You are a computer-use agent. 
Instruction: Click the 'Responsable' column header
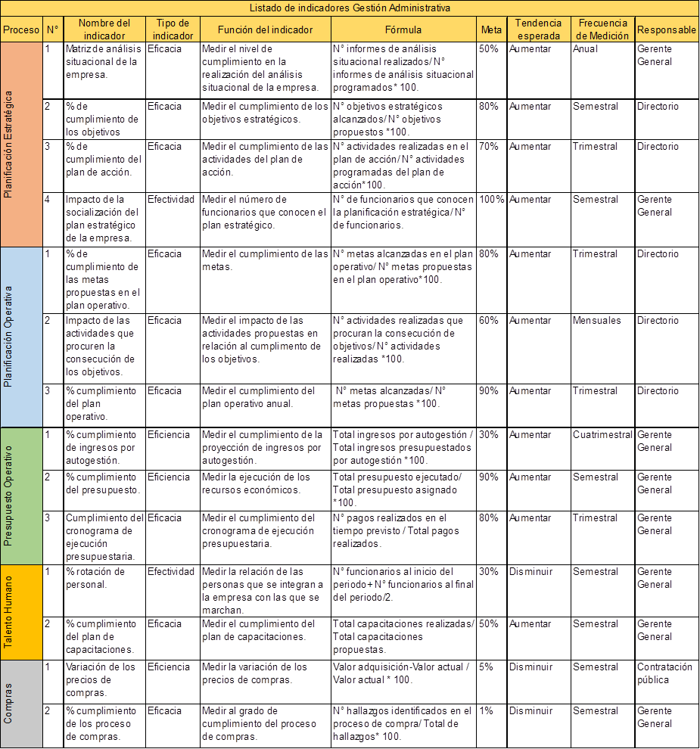[667, 30]
